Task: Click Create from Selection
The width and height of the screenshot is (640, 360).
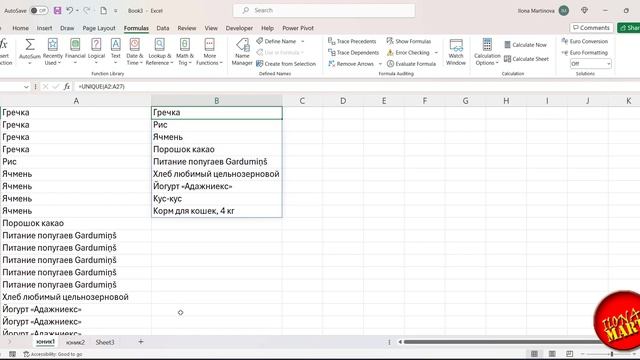Action: pyautogui.click(x=286, y=64)
